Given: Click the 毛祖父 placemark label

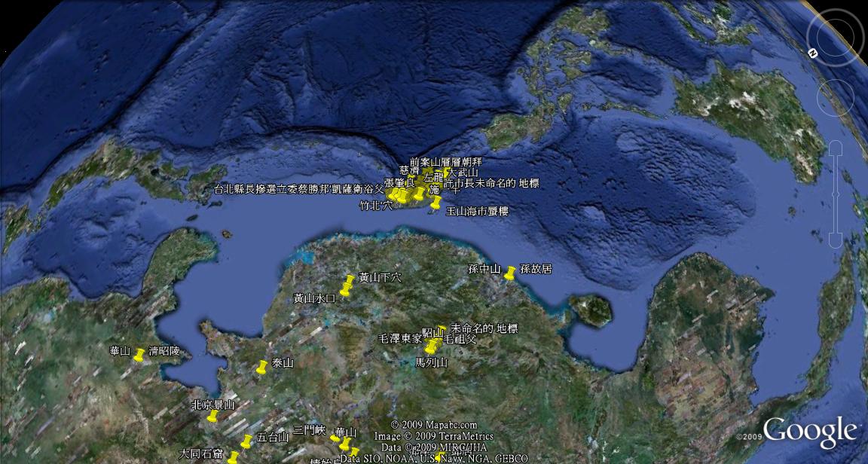Looking at the screenshot, I should 460,338.
